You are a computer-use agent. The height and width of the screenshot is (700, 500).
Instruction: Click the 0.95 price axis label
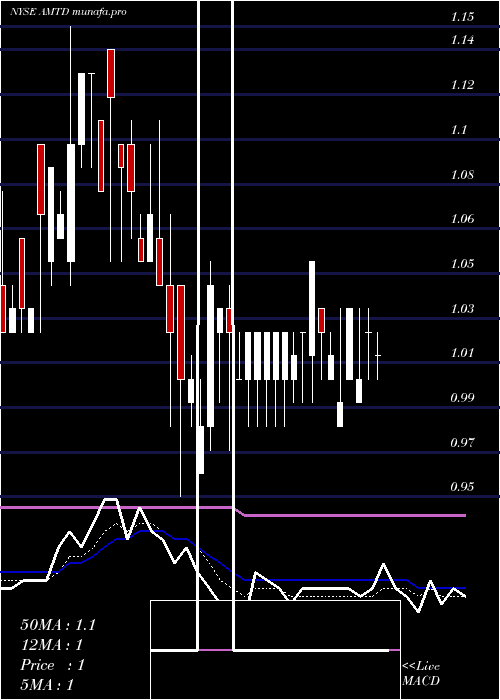[x=462, y=486]
